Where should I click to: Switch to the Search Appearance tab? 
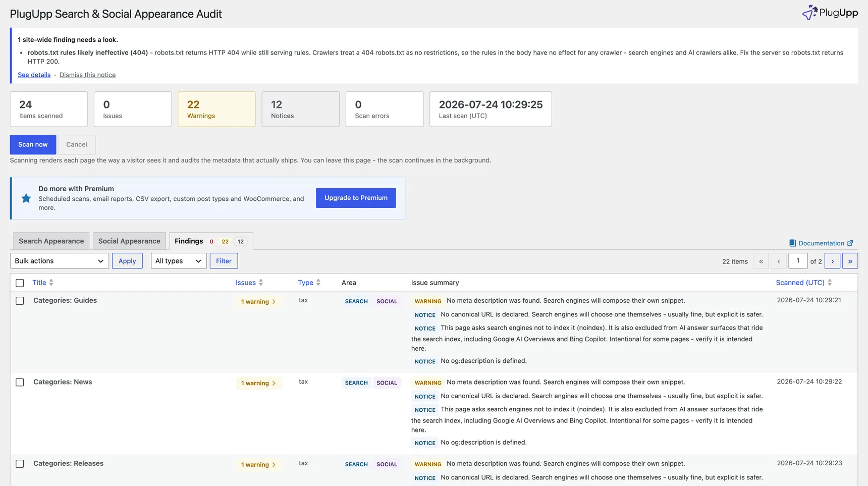pos(51,241)
